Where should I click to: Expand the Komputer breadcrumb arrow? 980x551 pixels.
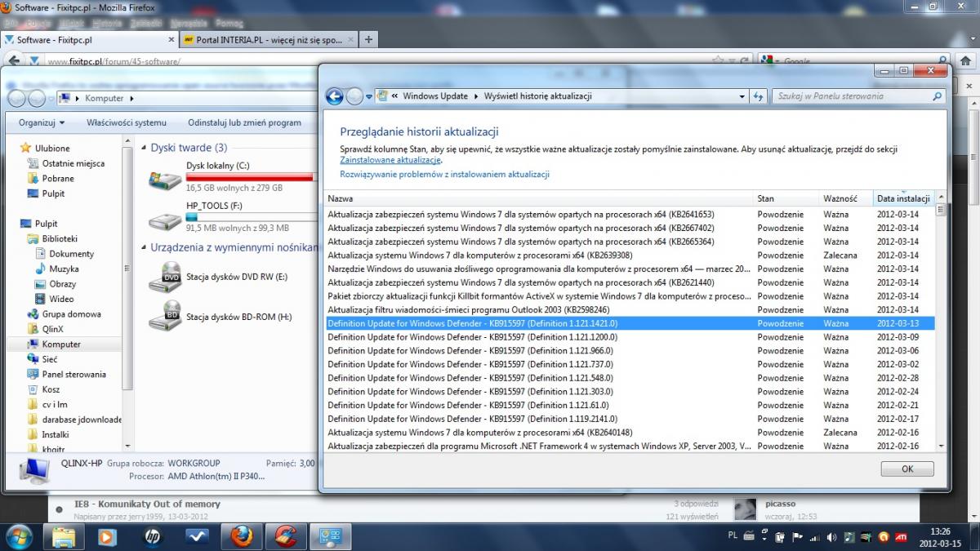[x=131, y=99]
